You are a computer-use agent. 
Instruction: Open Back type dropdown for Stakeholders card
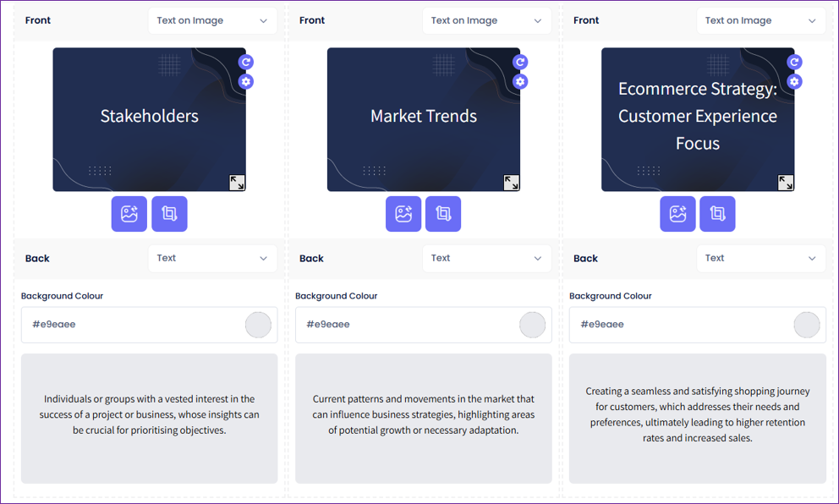pos(212,258)
